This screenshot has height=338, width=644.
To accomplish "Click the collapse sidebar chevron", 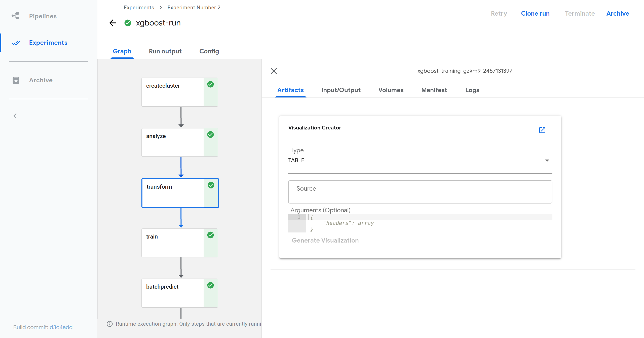I will 15,116.
